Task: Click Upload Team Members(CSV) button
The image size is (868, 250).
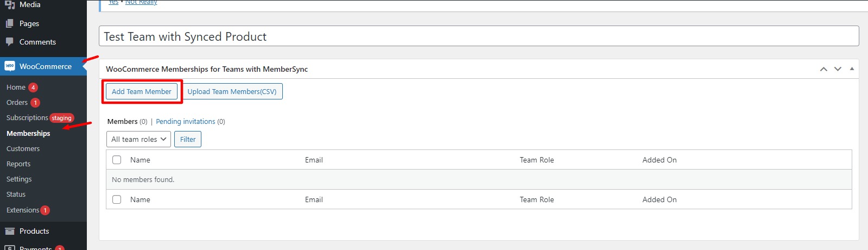Action: click(232, 91)
